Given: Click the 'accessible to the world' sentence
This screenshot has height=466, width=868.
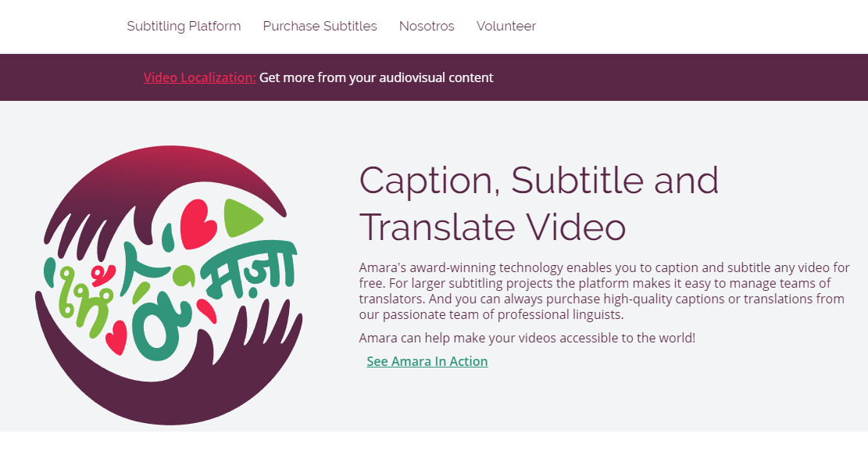Looking at the screenshot, I should tap(527, 338).
